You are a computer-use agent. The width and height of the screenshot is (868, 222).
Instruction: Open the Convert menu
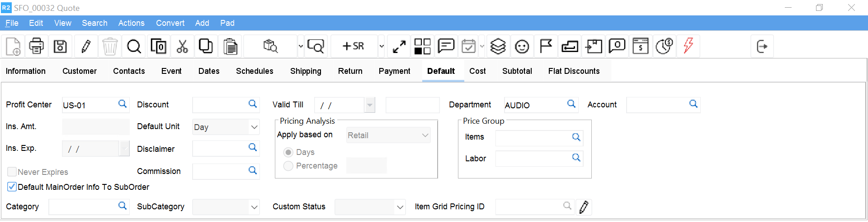(x=170, y=23)
